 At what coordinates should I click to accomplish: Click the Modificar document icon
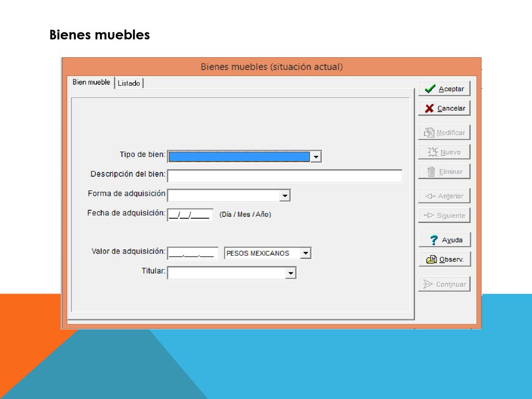tap(429, 132)
